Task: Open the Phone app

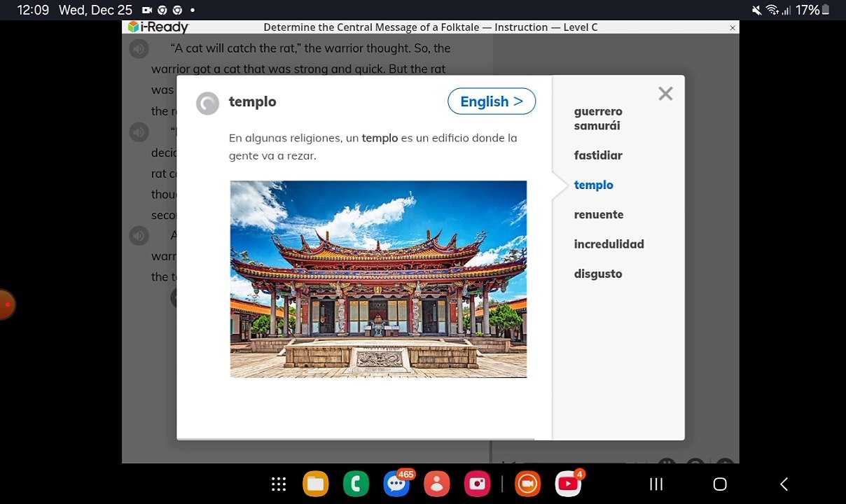Action: pos(356,484)
